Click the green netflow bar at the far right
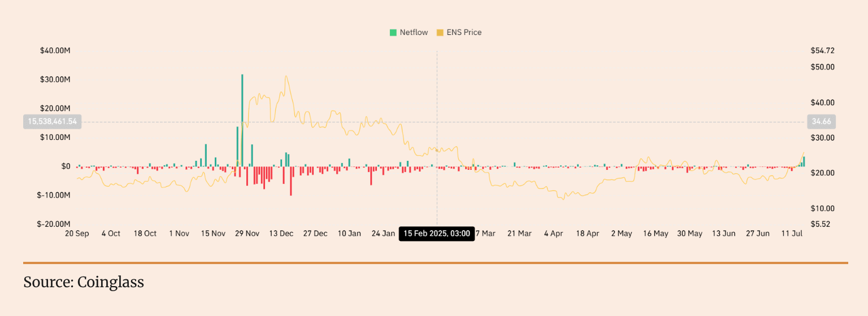 tap(804, 161)
